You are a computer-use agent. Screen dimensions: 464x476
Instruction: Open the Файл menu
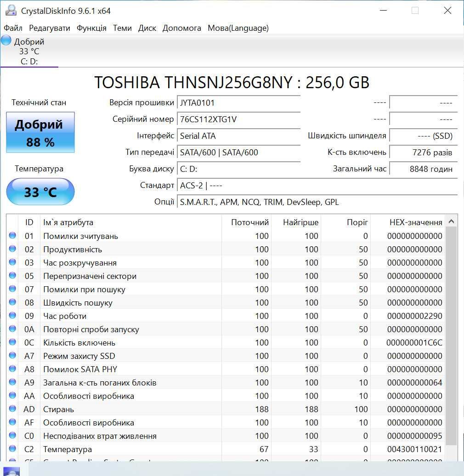coord(13,28)
